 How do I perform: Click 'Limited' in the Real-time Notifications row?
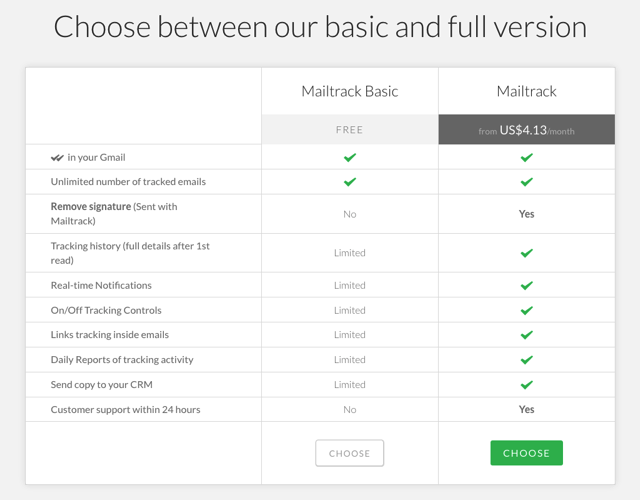coord(350,285)
